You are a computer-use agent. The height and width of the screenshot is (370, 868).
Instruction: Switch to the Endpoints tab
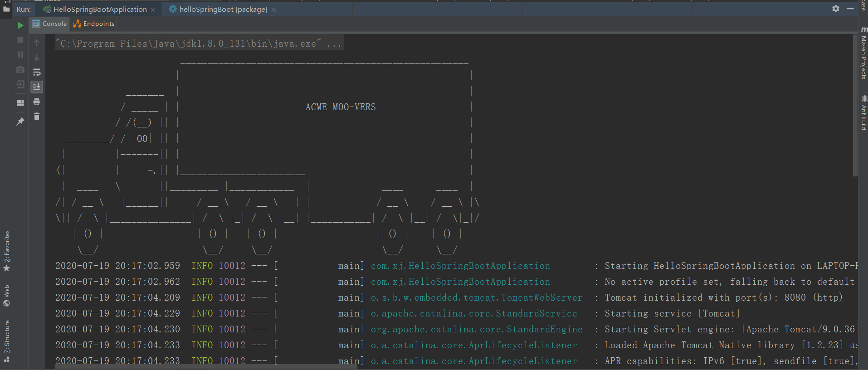pyautogui.click(x=94, y=24)
